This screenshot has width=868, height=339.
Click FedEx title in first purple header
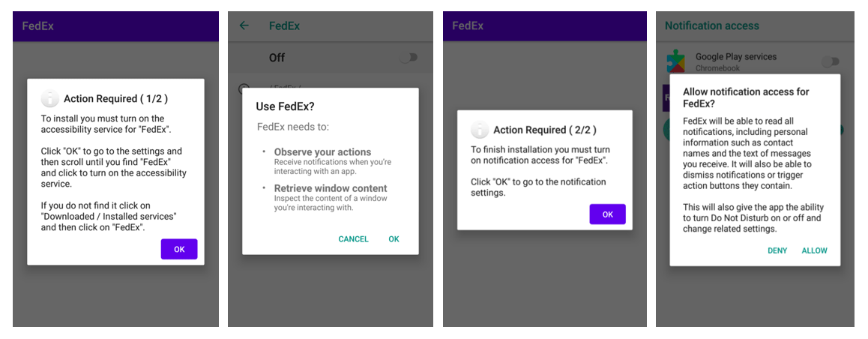click(37, 26)
